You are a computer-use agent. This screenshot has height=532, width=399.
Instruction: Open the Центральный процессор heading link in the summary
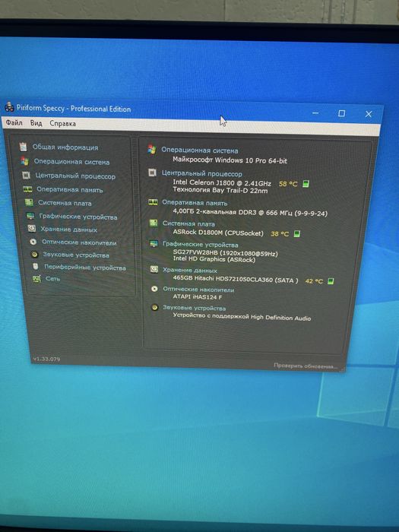[x=201, y=173]
